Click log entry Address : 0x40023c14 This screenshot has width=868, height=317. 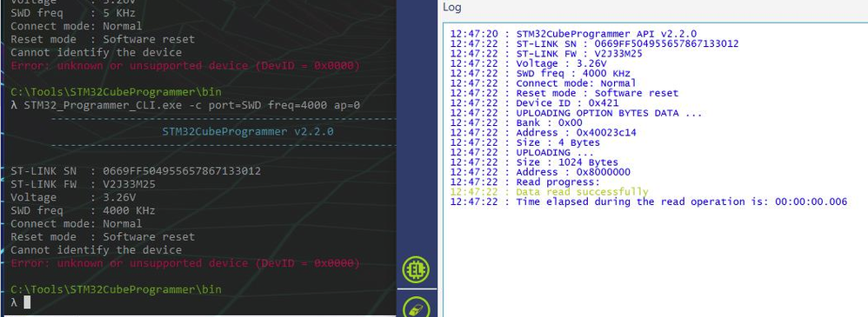point(543,133)
